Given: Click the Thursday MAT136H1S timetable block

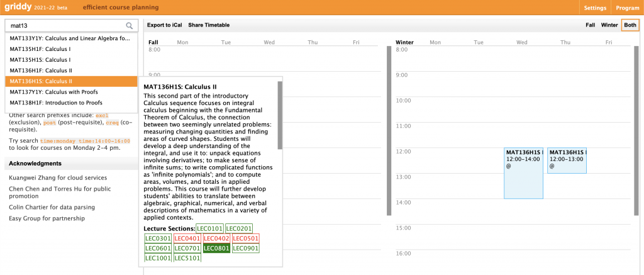Looking at the screenshot, I should [567, 160].
